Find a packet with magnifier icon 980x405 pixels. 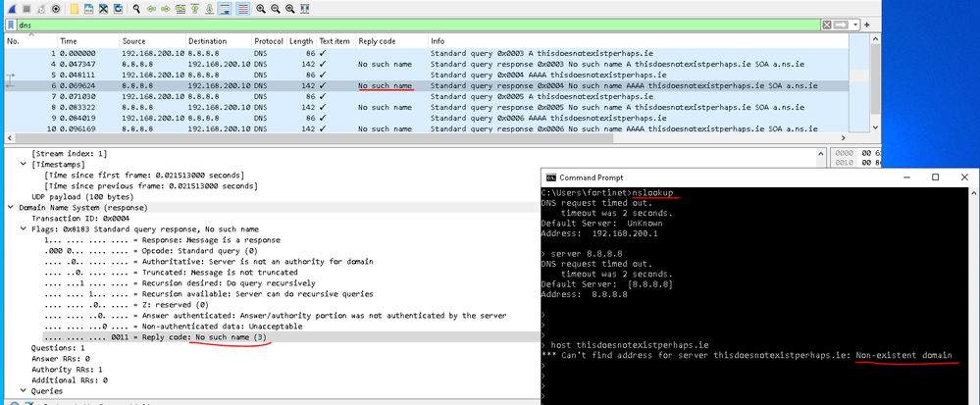tap(136, 9)
